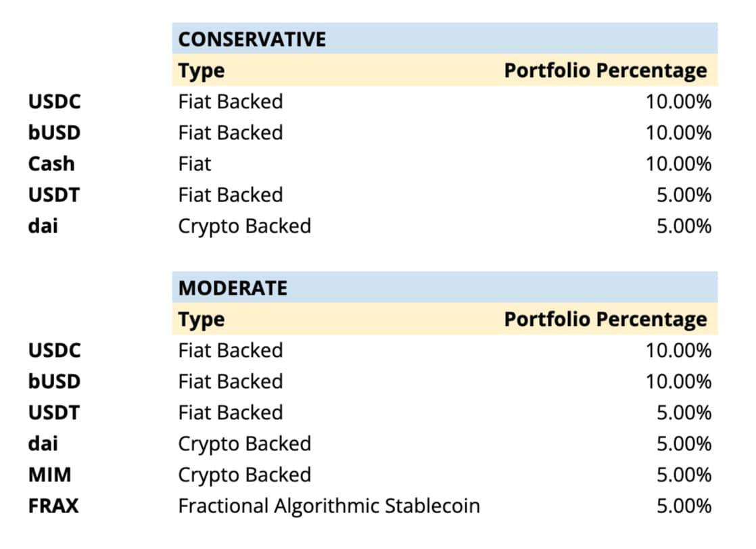Select the Cash row label

51,164
